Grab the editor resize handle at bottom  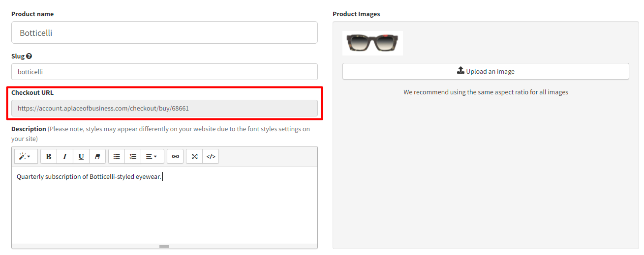(164, 246)
